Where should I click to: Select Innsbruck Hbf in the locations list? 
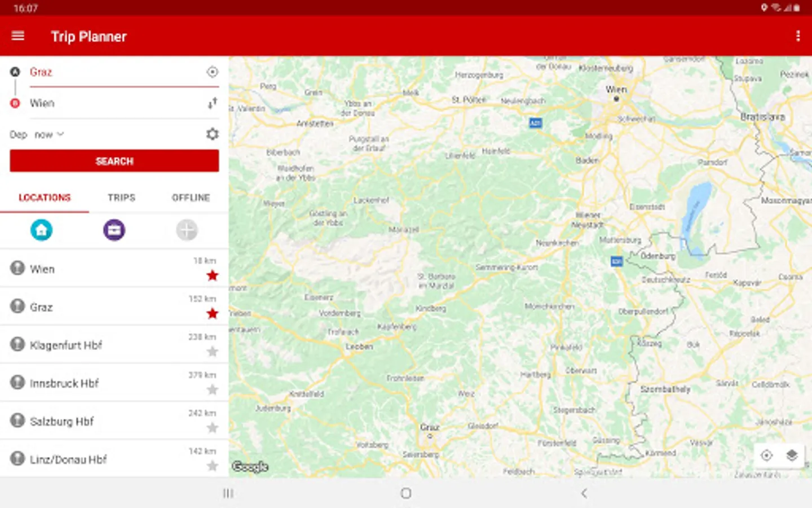coord(114,383)
